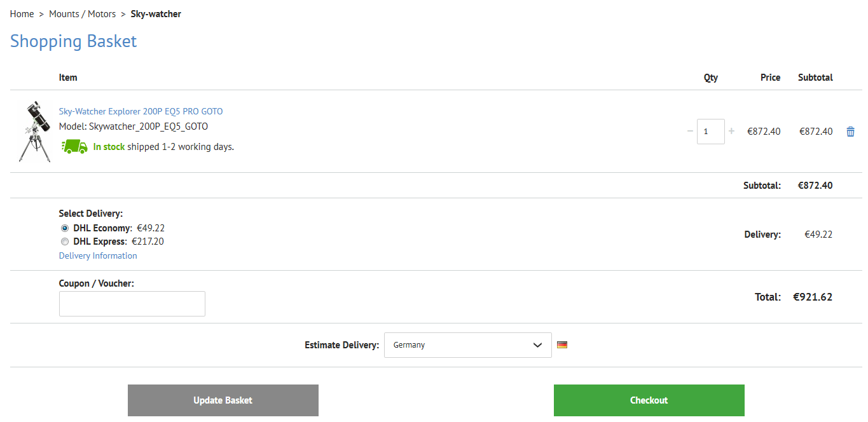Click the bold Subtotal: label below item
The height and width of the screenshot is (422, 868).
tap(762, 186)
